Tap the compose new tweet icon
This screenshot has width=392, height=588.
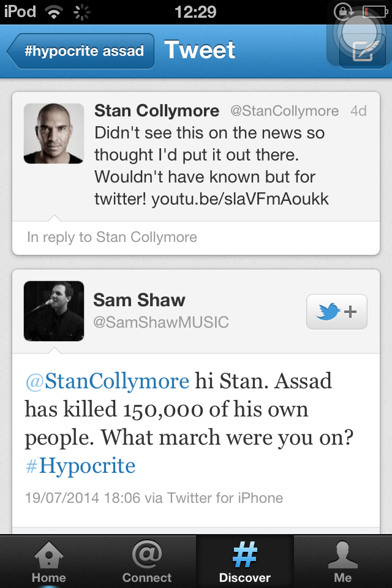[363, 51]
